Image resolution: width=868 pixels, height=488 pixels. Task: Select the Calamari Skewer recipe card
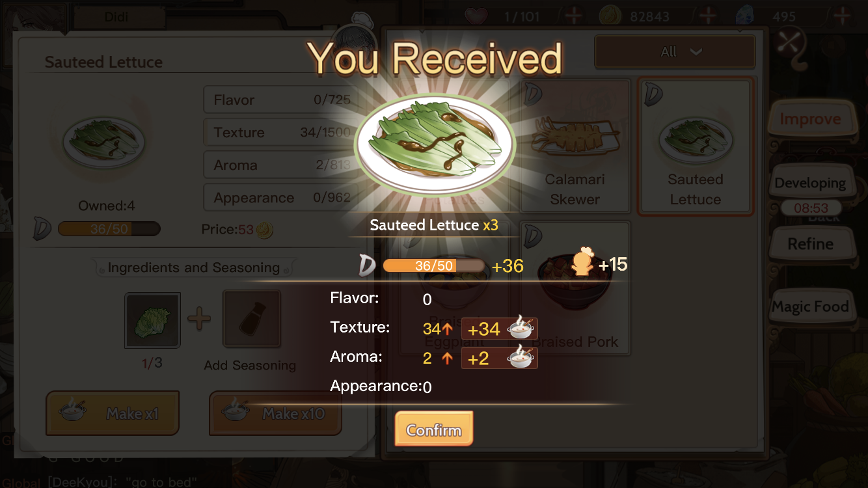tap(575, 146)
